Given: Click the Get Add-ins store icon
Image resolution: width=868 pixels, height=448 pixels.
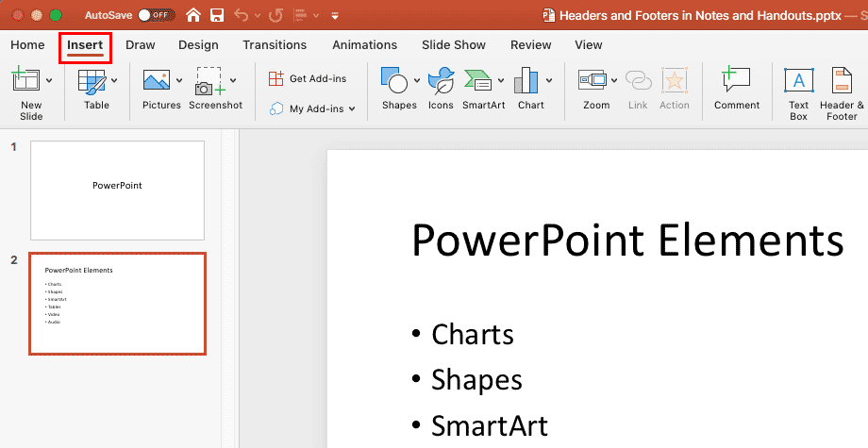Looking at the screenshot, I should pos(276,78).
